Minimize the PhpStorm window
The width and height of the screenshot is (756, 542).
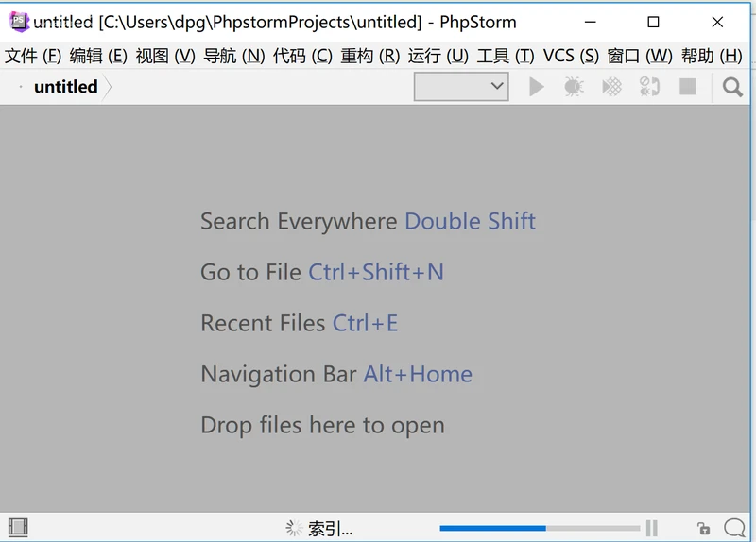pyautogui.click(x=590, y=22)
